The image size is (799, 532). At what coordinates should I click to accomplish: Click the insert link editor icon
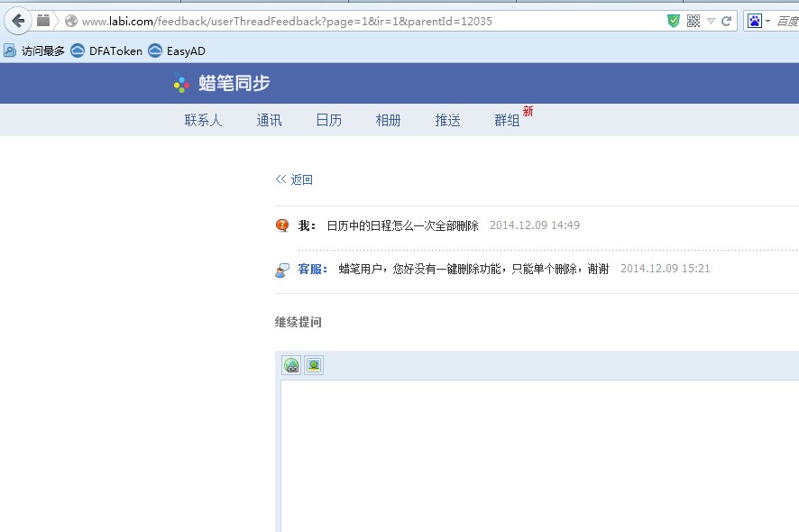click(291, 365)
